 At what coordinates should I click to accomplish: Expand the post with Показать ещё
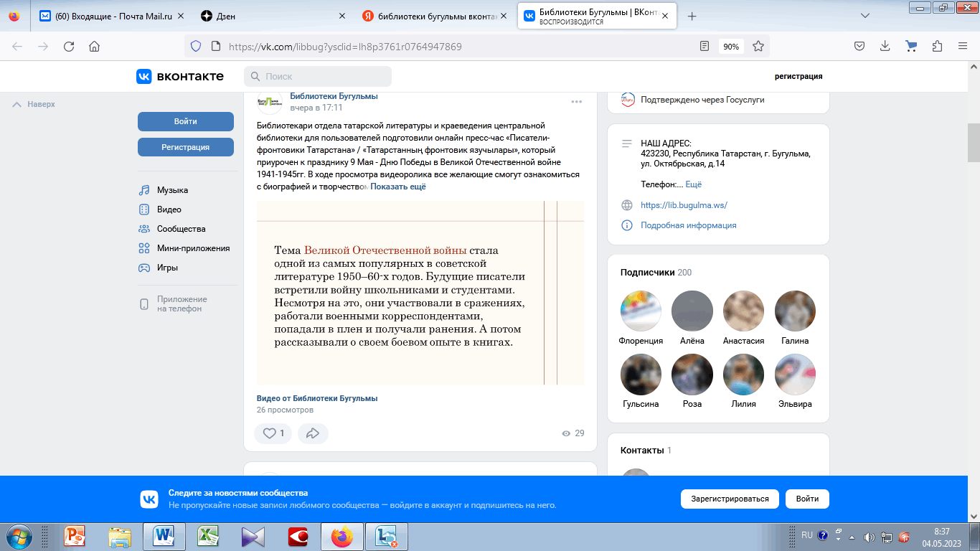(x=398, y=187)
